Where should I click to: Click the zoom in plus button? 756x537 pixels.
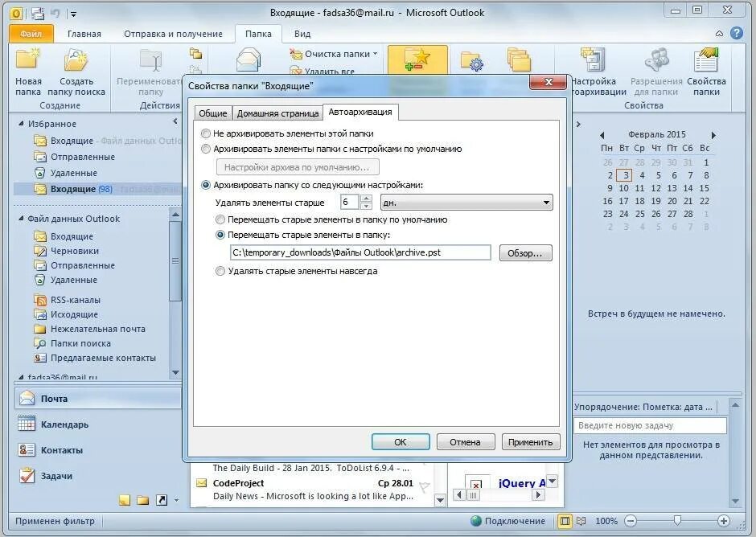pos(723,521)
